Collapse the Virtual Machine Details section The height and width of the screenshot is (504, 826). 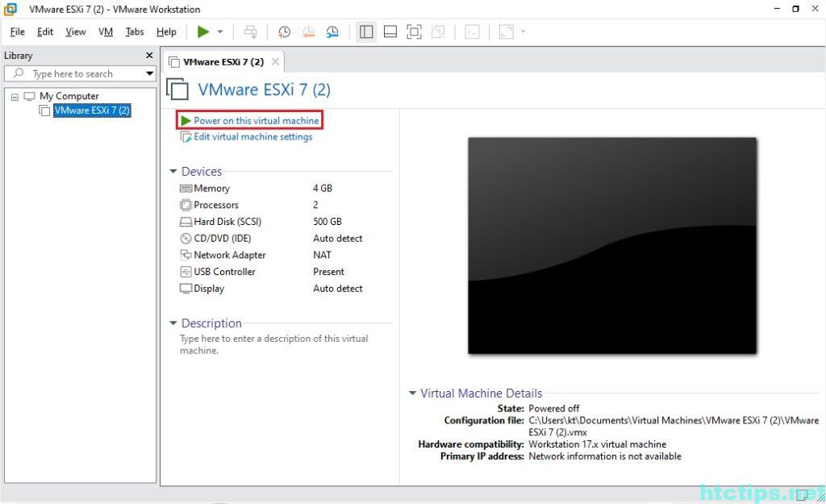412,393
